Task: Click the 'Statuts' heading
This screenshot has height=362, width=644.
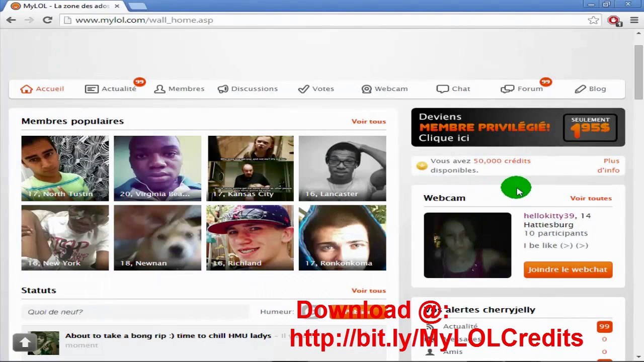Action: click(x=39, y=291)
